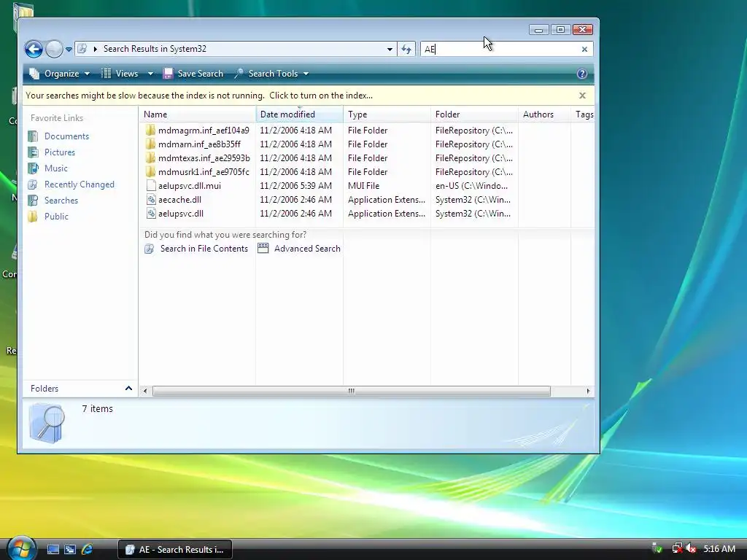Click the aelupsvc.dll.mui file icon

[x=151, y=186]
